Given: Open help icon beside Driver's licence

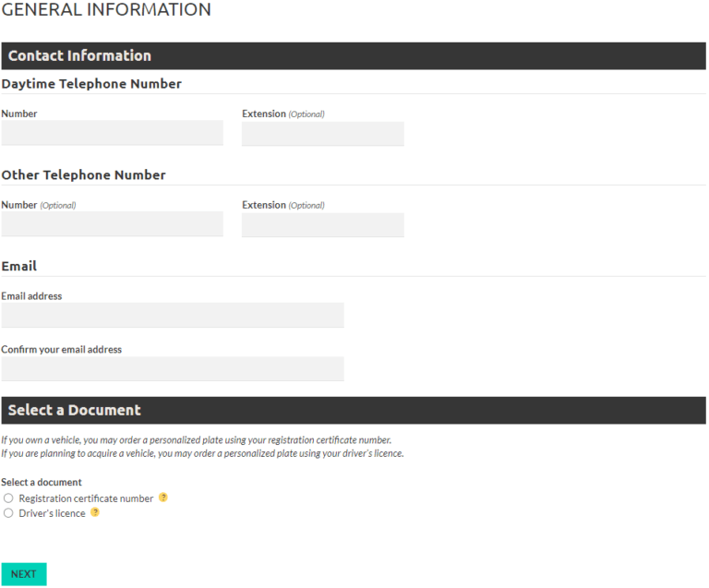Looking at the screenshot, I should 95,512.
